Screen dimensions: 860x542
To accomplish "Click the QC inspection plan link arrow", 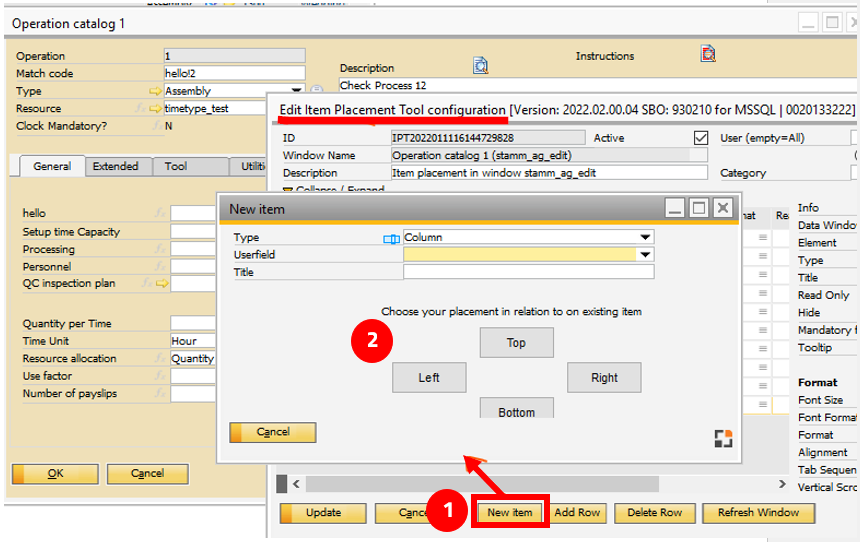I will tap(161, 284).
